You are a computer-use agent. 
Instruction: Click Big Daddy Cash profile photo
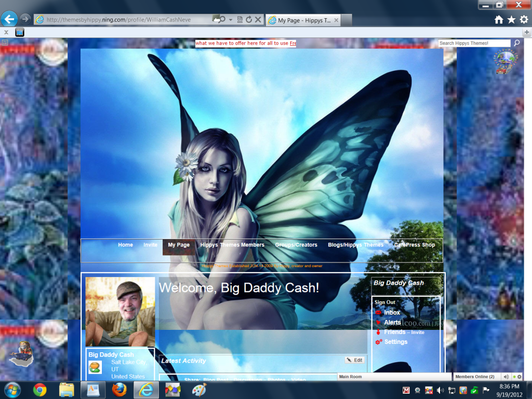click(120, 312)
